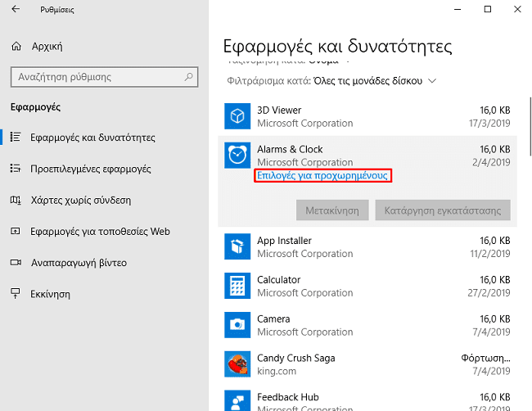
Task: Click in Αναζήτηση ρύθμισης search field
Action: [x=104, y=77]
